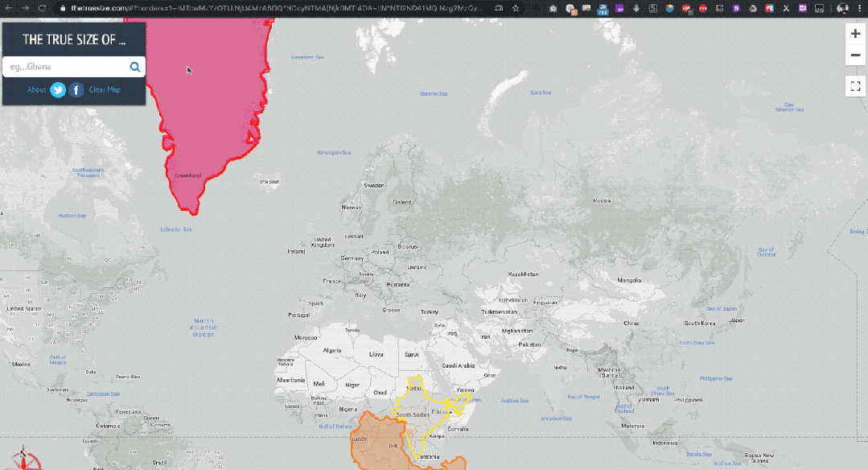The width and height of the screenshot is (868, 470).
Task: Click the Sweden label
Action: (x=373, y=185)
